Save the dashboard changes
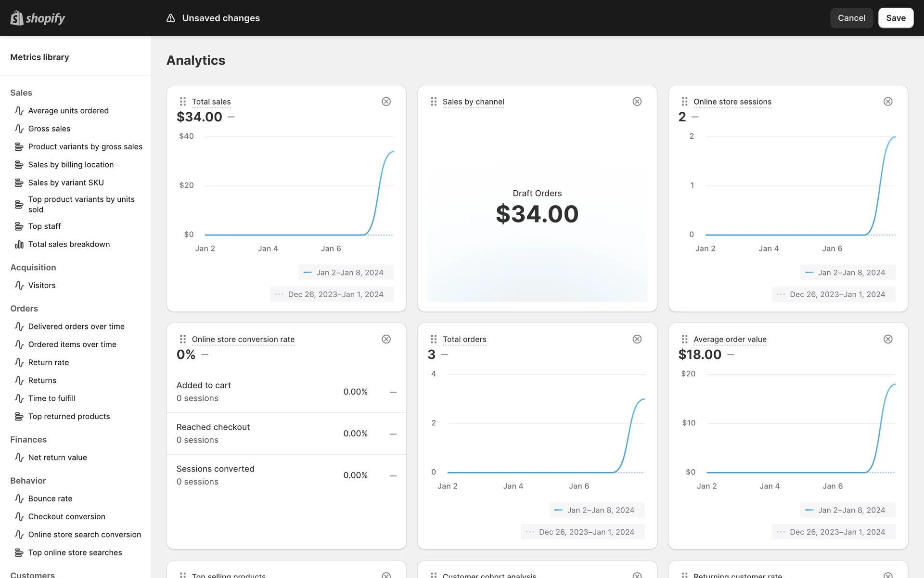The height and width of the screenshot is (578, 924). [x=895, y=18]
